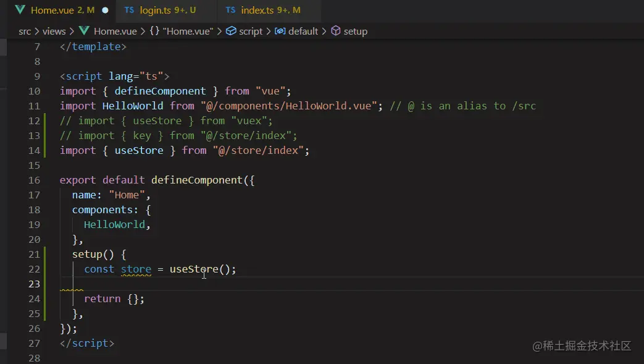The width and height of the screenshot is (644, 364).
Task: Select "Home.vue" braces symbol in breadcrumb
Action: [x=188, y=32]
